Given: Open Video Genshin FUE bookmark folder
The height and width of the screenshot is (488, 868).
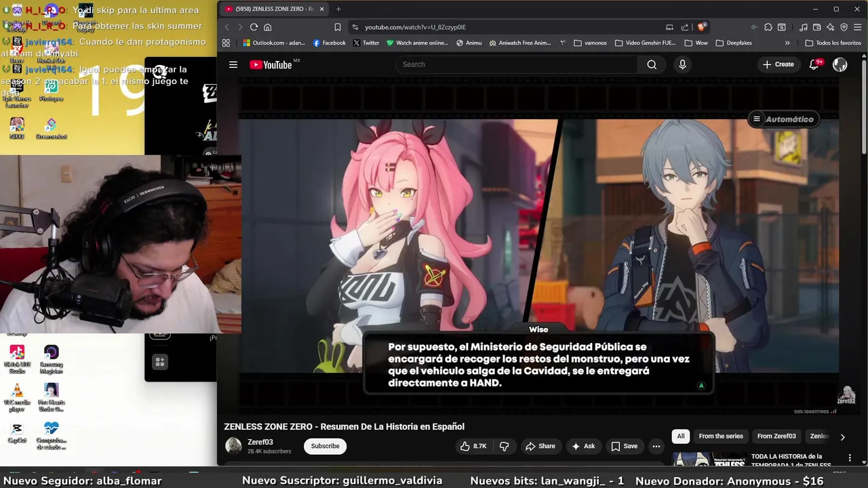Looking at the screenshot, I should [645, 43].
